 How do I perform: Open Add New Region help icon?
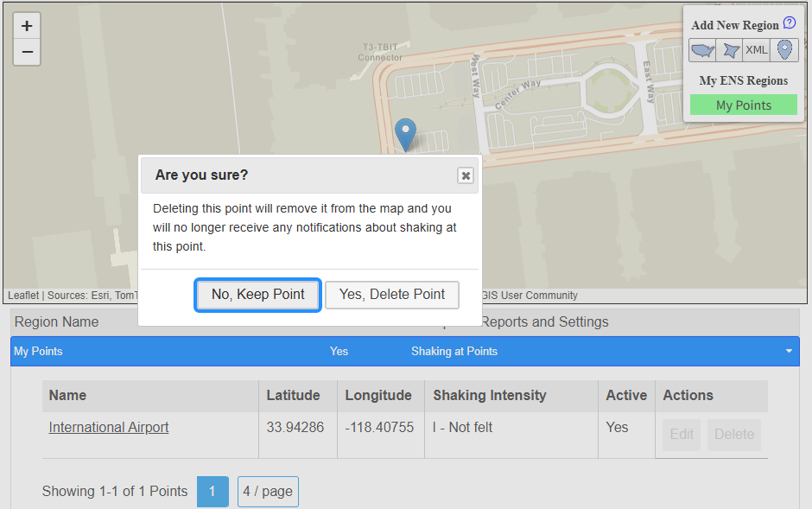click(790, 22)
